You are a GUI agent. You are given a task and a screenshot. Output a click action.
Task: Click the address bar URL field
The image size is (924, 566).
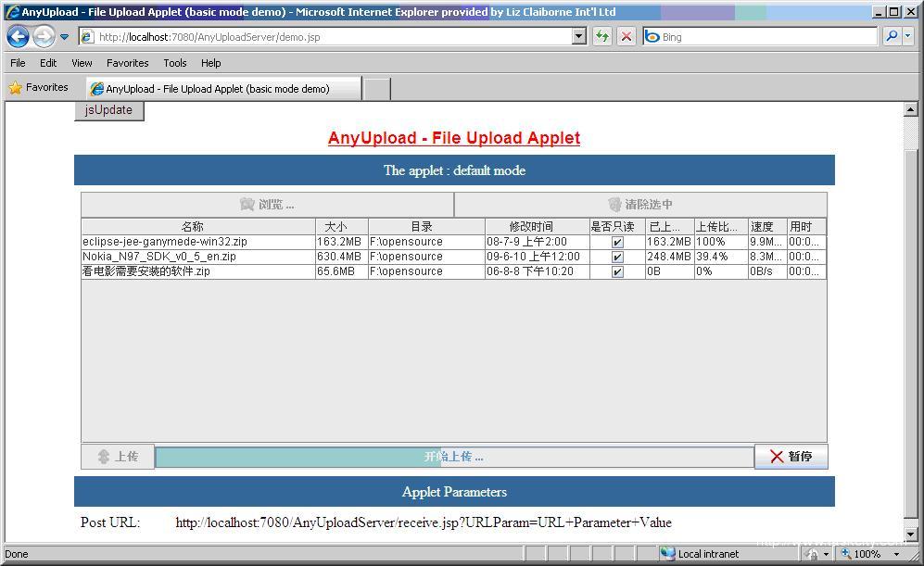click(x=325, y=37)
